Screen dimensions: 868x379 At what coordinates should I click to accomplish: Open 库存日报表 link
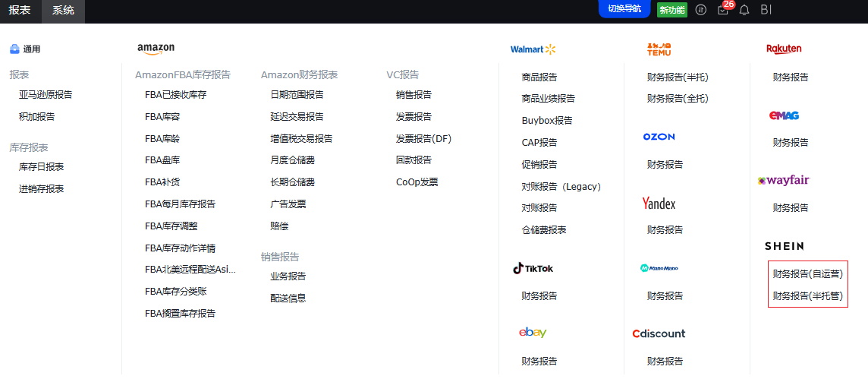coord(41,167)
